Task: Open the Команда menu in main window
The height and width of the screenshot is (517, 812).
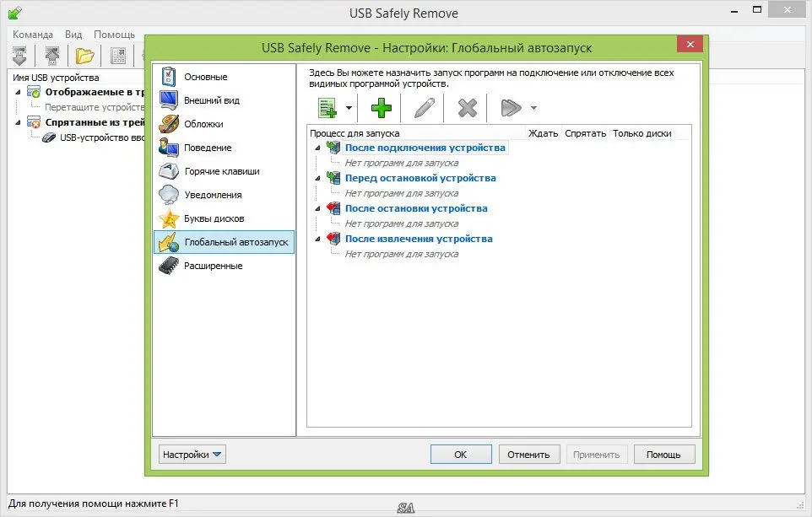Action: pyautogui.click(x=33, y=34)
